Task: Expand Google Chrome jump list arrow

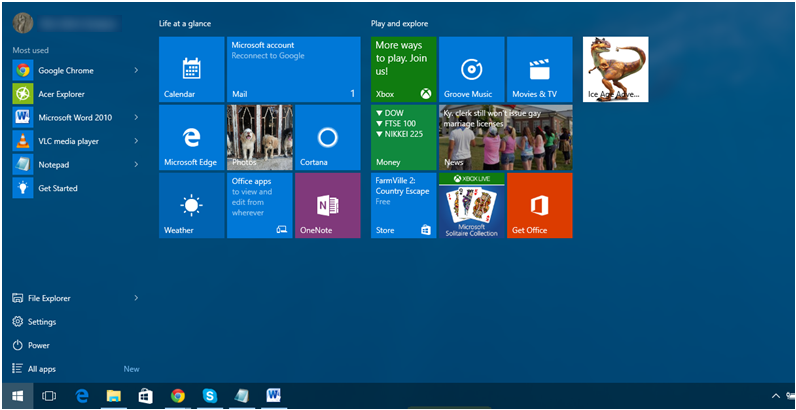Action: click(x=136, y=71)
